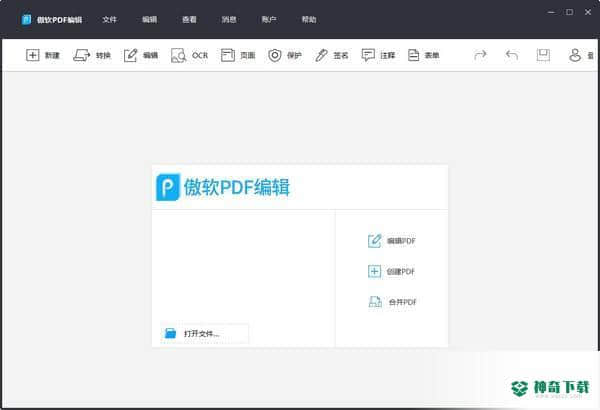Choose 编辑PDF on the start panel
The image size is (600, 410).
pyautogui.click(x=391, y=241)
